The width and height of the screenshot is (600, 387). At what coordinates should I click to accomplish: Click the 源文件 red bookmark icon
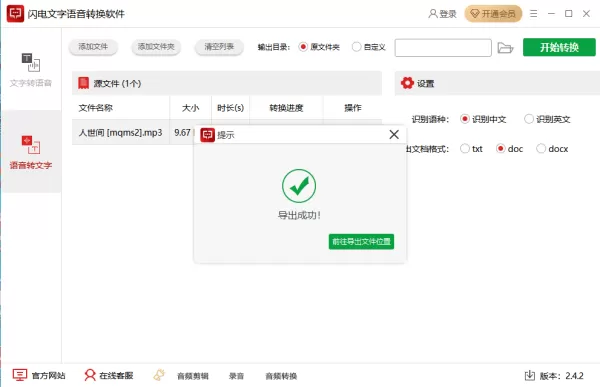(83, 83)
